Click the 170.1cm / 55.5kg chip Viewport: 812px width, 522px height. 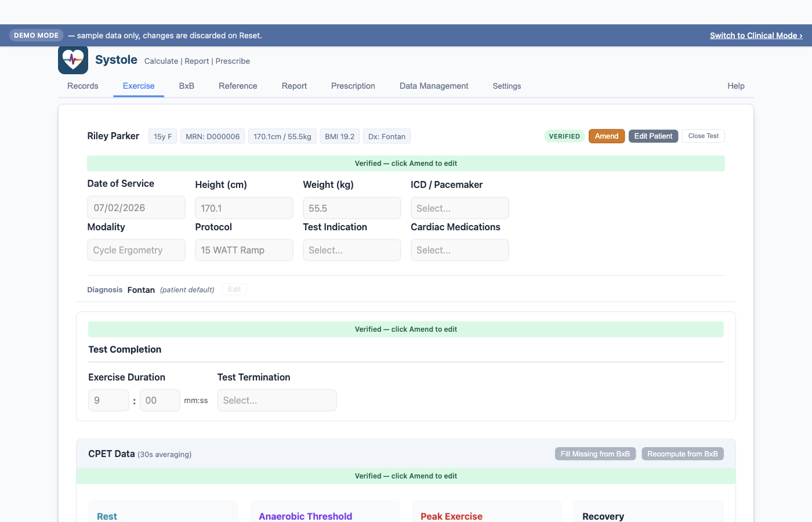point(282,136)
